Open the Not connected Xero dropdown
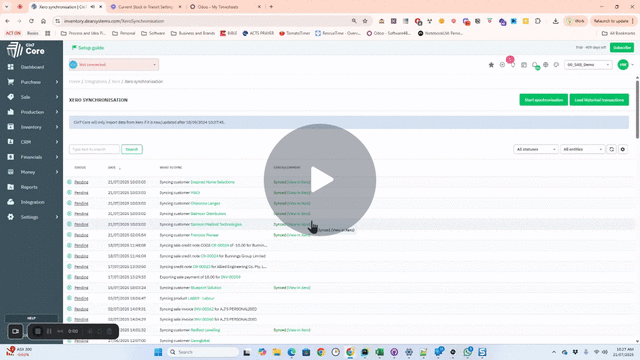The height and width of the screenshot is (360, 640). tap(113, 64)
